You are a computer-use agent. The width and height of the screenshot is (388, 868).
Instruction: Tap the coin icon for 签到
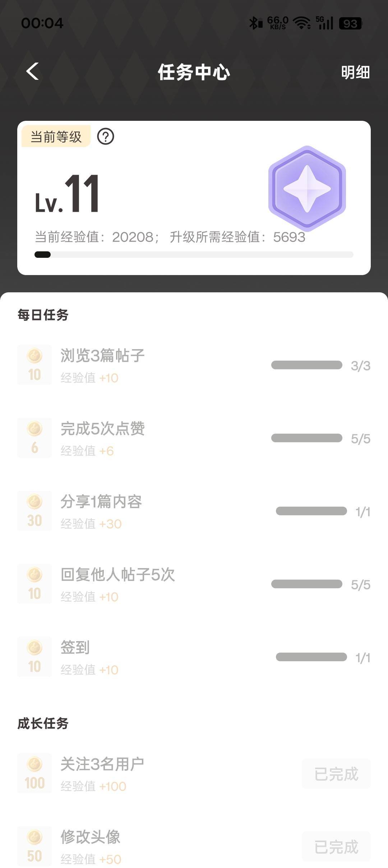[34, 657]
